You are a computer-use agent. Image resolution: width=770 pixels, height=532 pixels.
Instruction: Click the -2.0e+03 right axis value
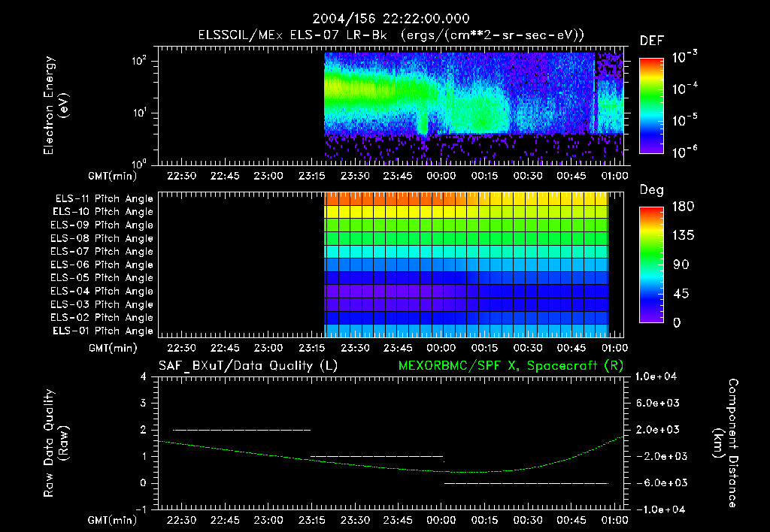point(662,456)
